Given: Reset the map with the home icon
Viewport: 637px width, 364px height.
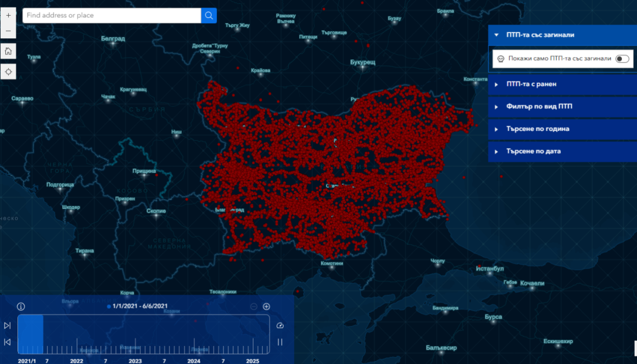Looking at the screenshot, I should click(x=8, y=51).
